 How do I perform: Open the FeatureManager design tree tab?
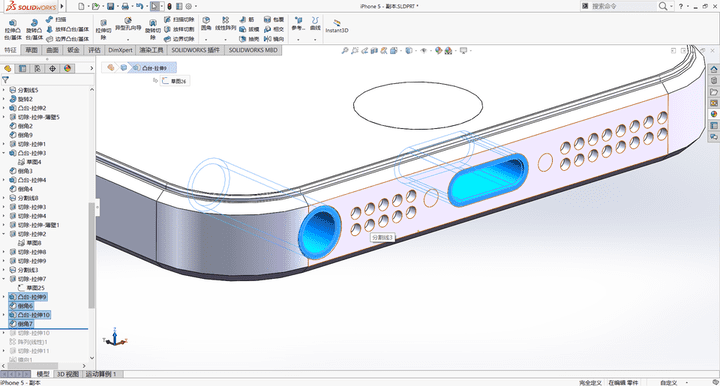(7, 68)
